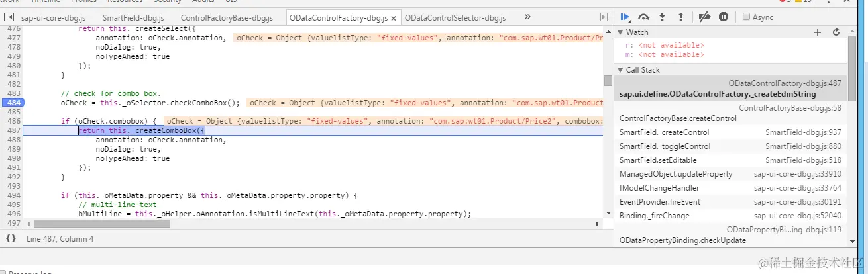This screenshot has height=274, width=868.
Task: Open the sap-ui-core-dbg.js:52040 link
Action: tap(797, 216)
